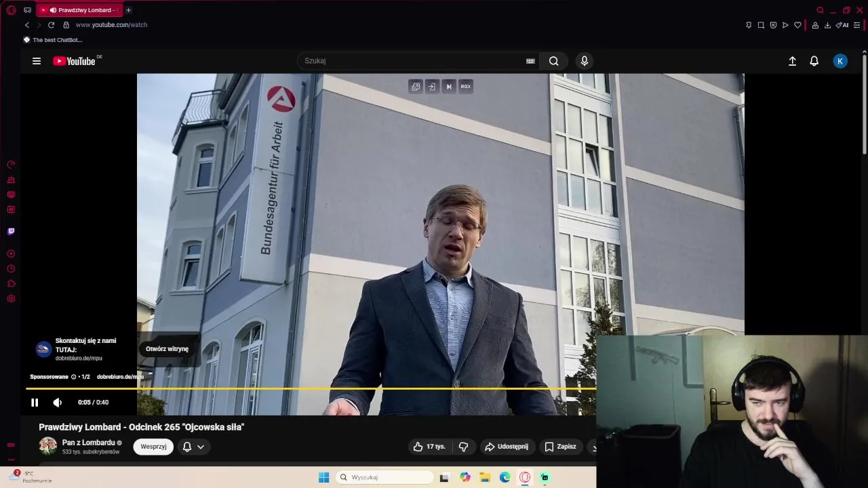Pause the video playback
Screen dimensions: 868x488
click(35, 403)
